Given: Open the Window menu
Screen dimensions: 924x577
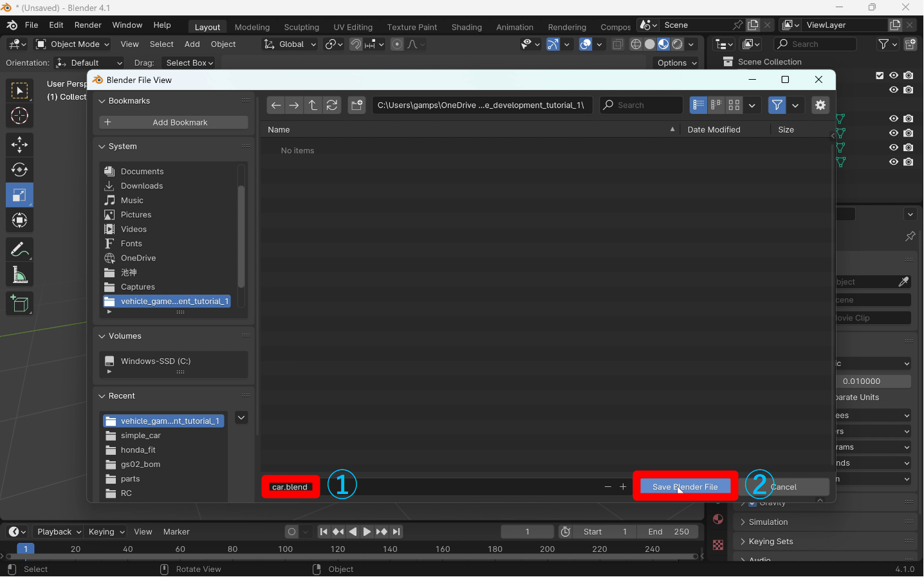Looking at the screenshot, I should point(127,25).
